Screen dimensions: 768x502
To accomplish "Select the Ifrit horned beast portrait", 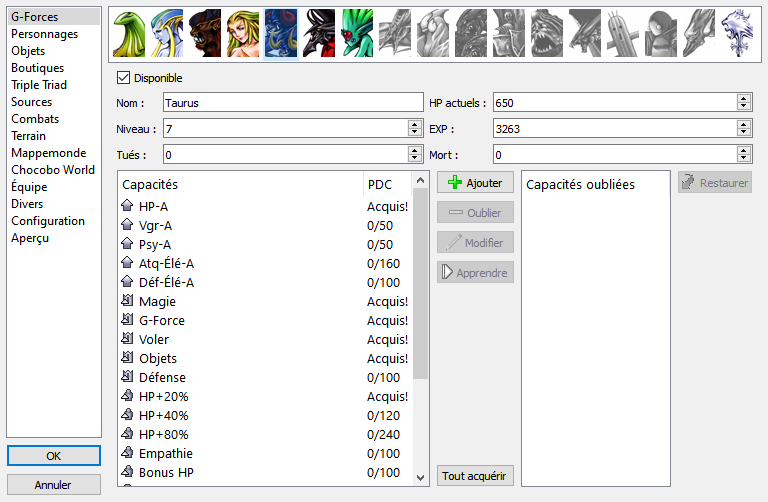I will click(x=205, y=34).
